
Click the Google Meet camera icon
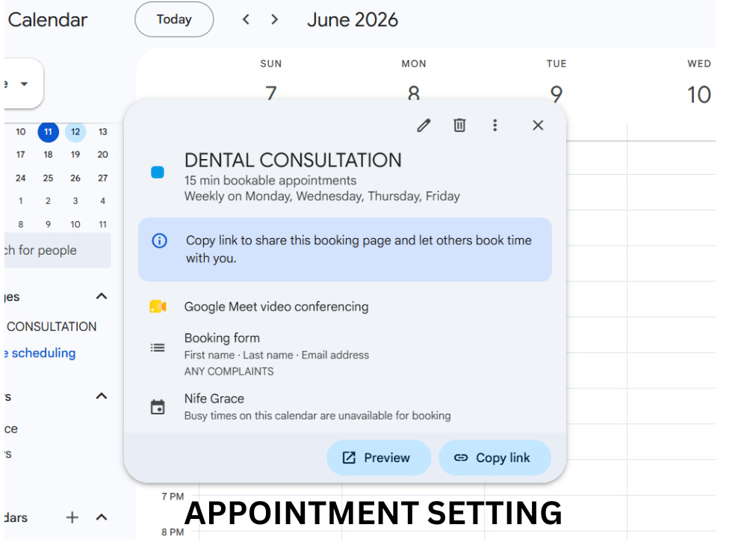pyautogui.click(x=158, y=306)
